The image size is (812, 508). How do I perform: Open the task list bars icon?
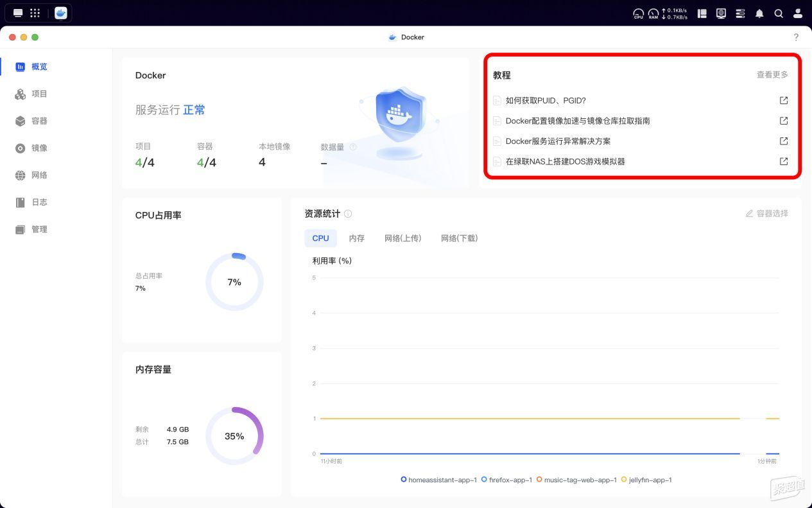coord(740,13)
